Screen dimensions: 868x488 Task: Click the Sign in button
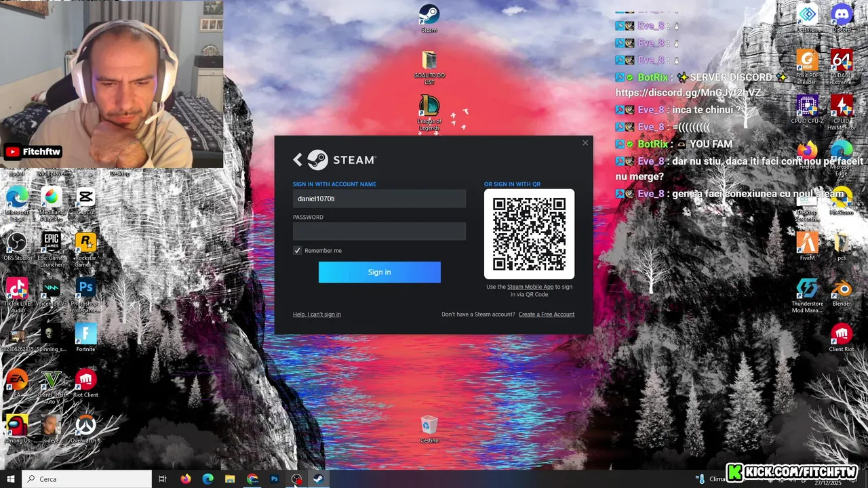click(379, 272)
